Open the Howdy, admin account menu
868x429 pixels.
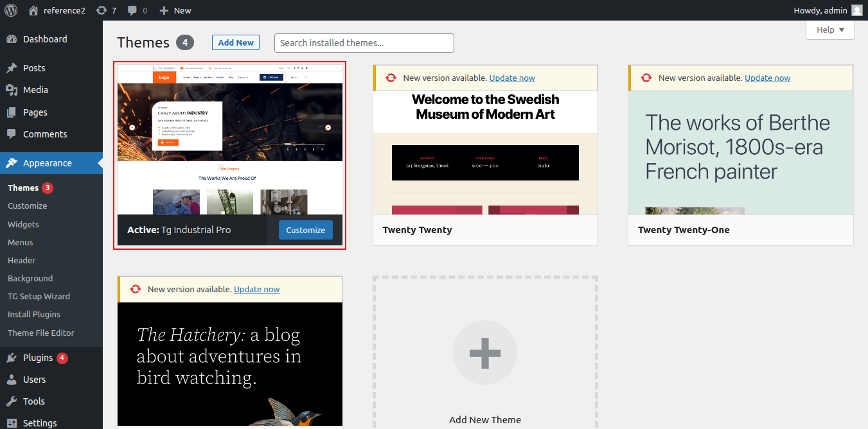820,10
